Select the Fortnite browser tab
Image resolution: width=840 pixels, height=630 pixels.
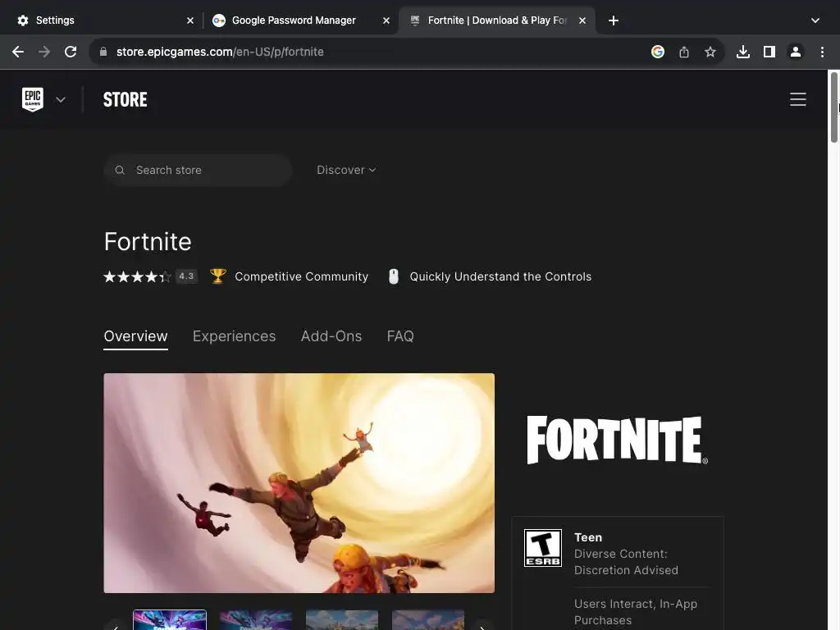497,21
